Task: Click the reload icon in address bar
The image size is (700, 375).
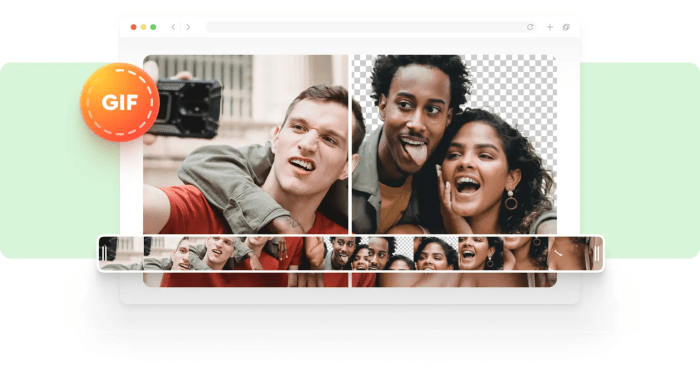Action: pos(530,27)
